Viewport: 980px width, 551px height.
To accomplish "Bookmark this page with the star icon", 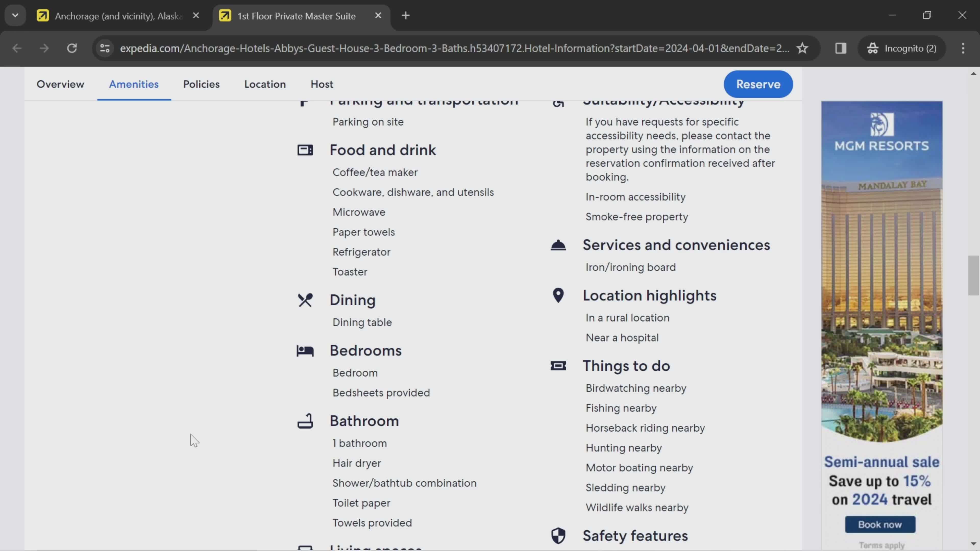I will (x=802, y=48).
